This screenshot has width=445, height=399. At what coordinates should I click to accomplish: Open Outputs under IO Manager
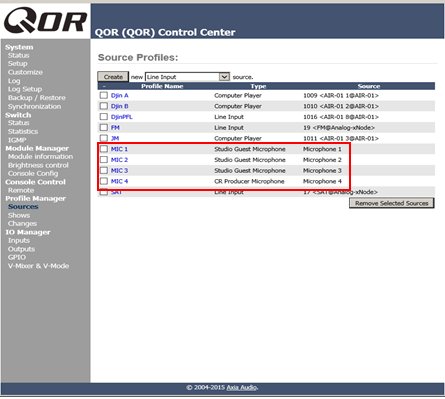pos(21,249)
